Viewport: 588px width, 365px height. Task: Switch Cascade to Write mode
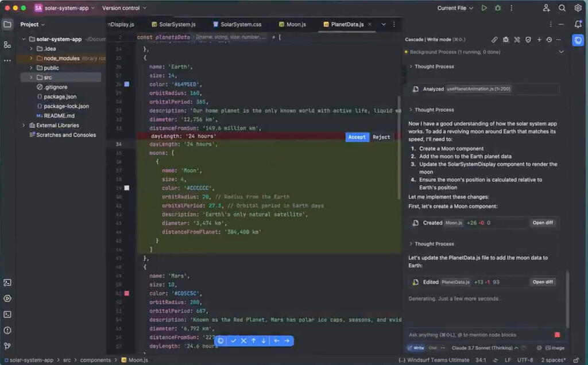(416, 348)
